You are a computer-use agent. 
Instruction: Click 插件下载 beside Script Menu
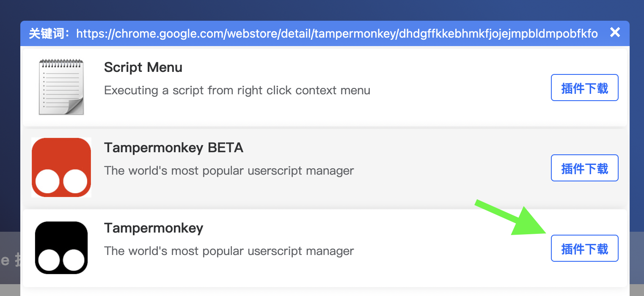coord(584,88)
